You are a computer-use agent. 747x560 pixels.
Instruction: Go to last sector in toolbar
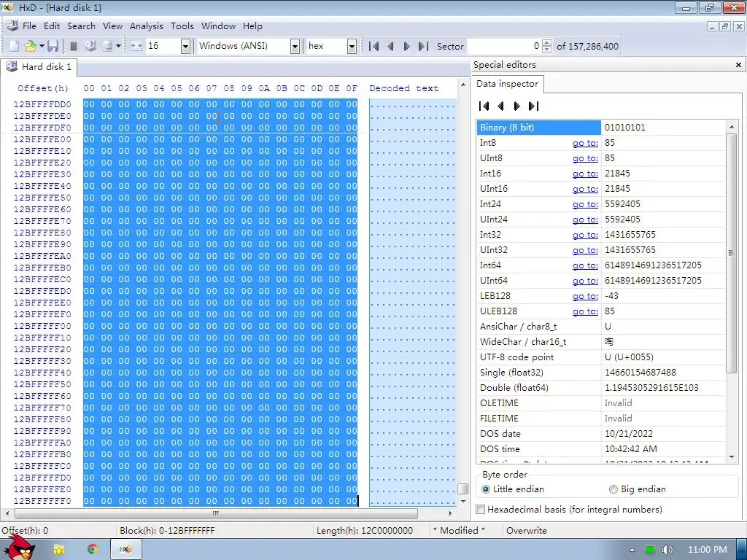pos(423,46)
